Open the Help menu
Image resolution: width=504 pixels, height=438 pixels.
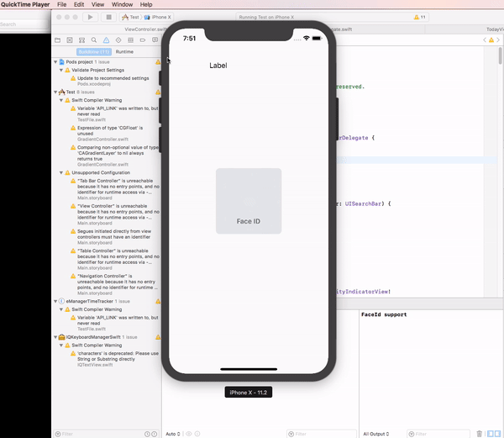[x=146, y=4]
